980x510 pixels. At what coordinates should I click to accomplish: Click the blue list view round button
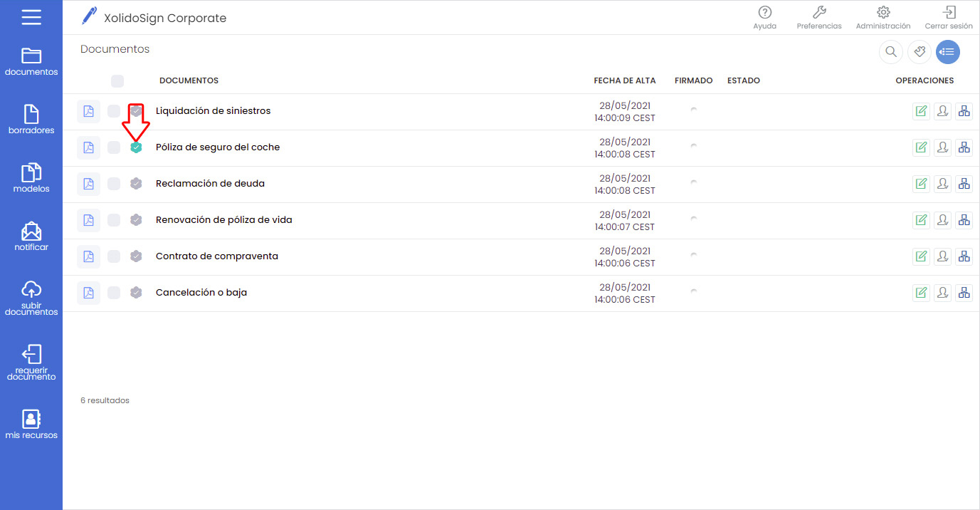(x=947, y=52)
